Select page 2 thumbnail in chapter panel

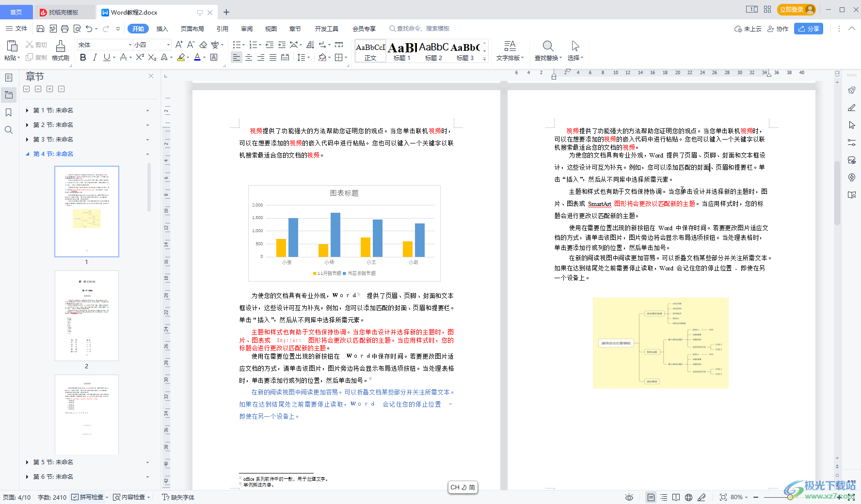click(x=87, y=315)
